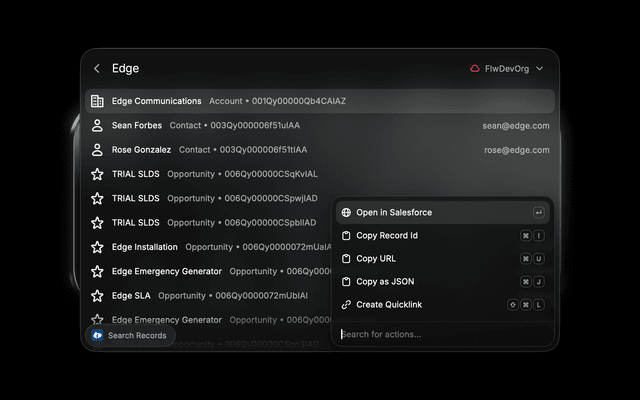Screen dimensions: 640x400
Task: Choose Copy URL action
Action: 442,259
